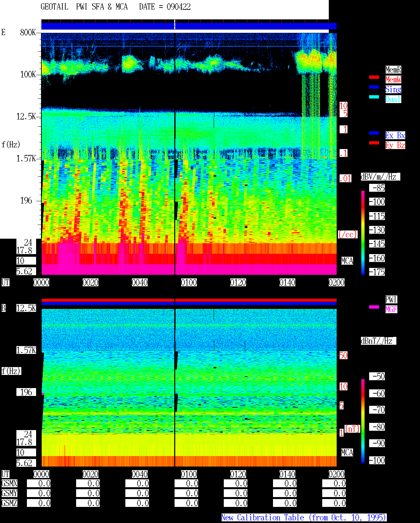
Task: Click the MCA label beside the E spectrogram
Action: pyautogui.click(x=347, y=261)
